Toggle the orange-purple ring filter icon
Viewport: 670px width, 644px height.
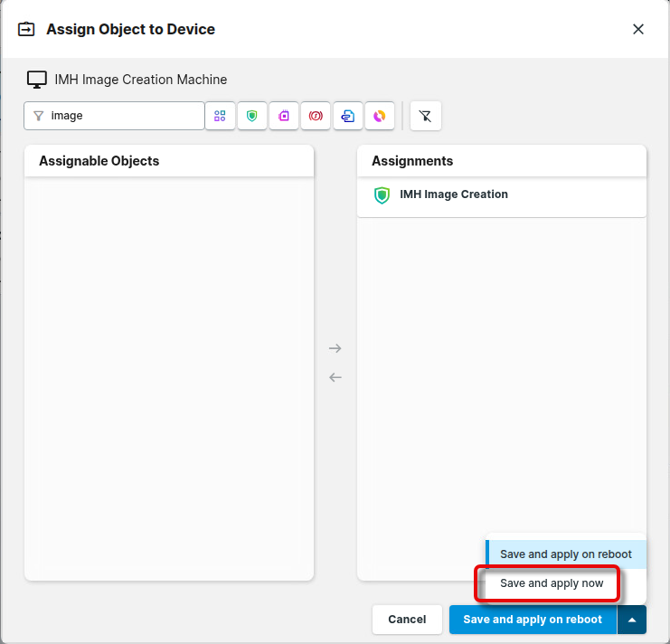[x=380, y=116]
